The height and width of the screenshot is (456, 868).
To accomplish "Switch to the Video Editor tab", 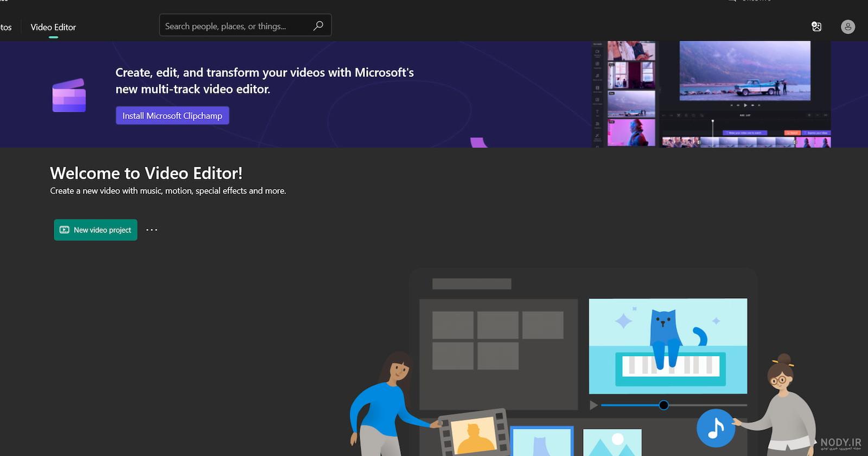I will coord(53,27).
